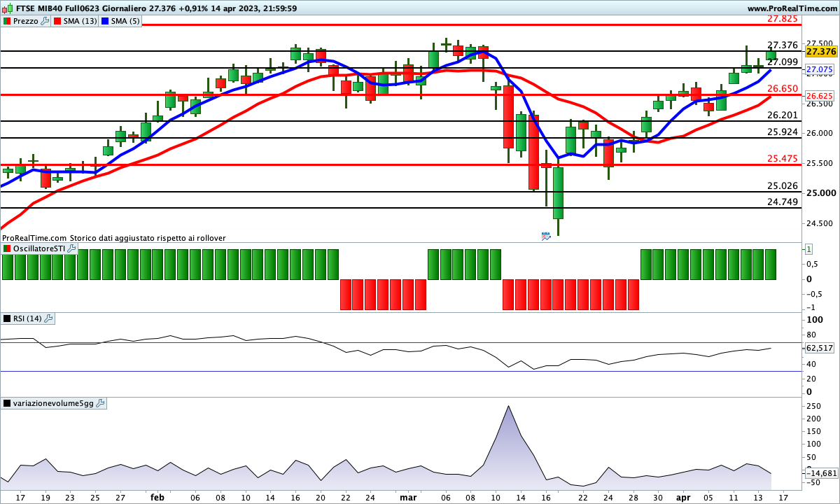Click the feb label on time axis
840x504 pixels.
point(157,497)
